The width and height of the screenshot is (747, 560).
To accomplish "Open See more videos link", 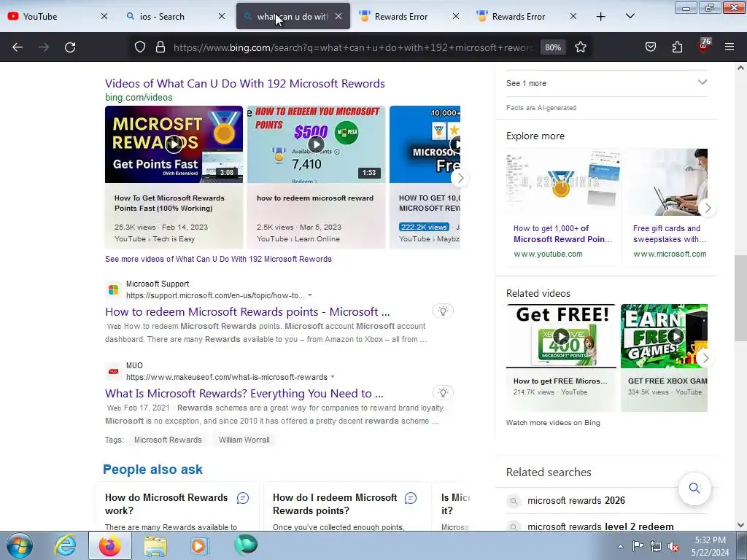I will 218,259.
